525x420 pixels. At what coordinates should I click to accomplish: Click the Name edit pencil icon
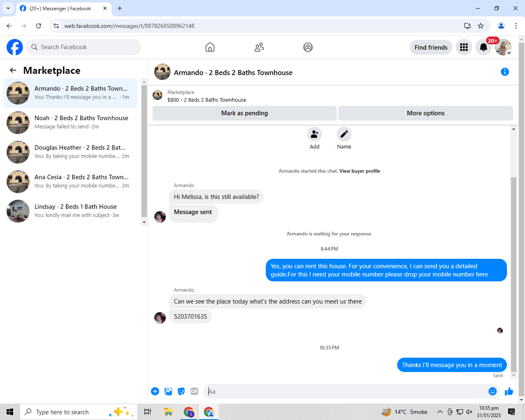(344, 134)
